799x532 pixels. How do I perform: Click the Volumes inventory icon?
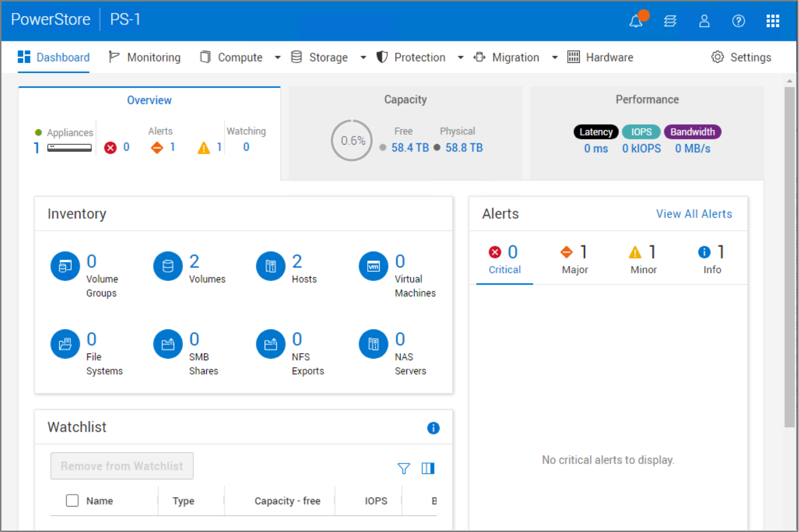tap(168, 266)
